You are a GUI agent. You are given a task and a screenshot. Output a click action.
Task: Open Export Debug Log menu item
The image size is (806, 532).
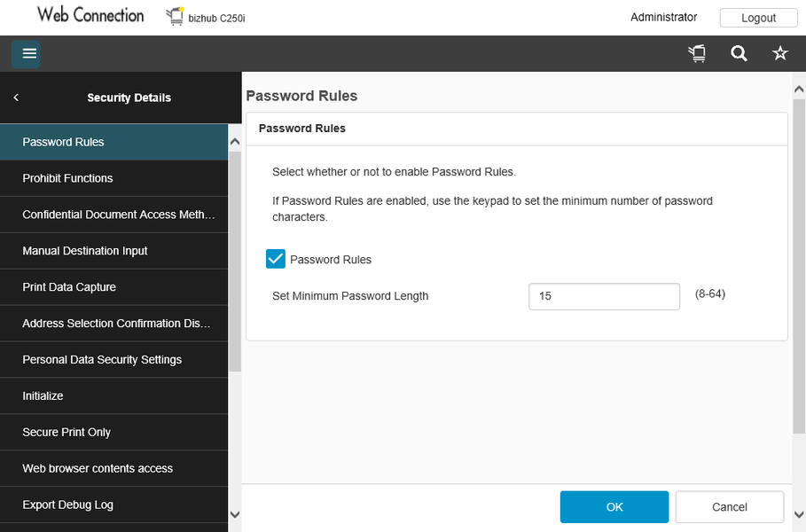tap(67, 505)
